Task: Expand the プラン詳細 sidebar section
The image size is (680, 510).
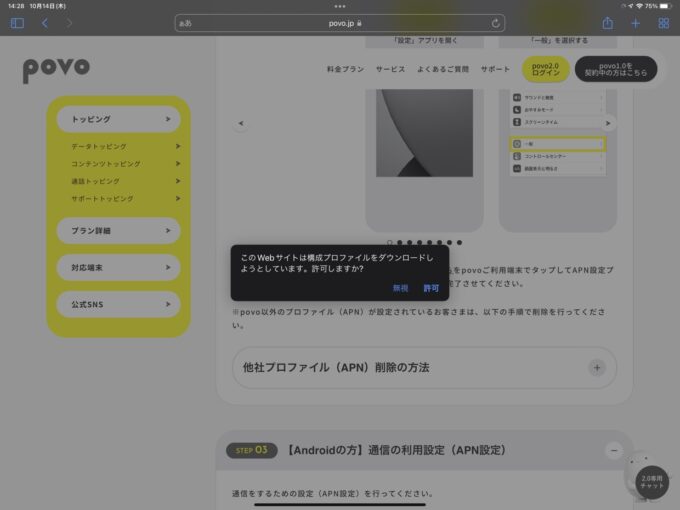Action: coord(119,231)
